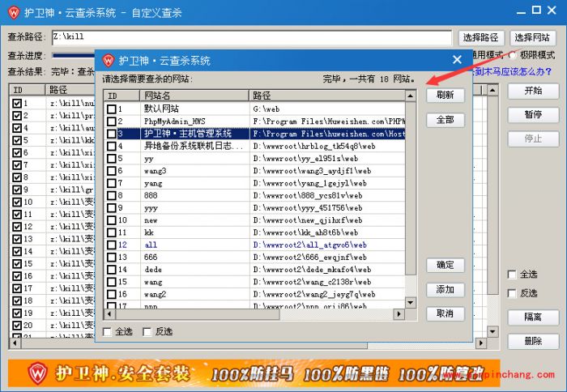Screen dimensions: 567x392
Task: Toggle the 反选 checkbox in dialog bottom
Action: [147, 331]
